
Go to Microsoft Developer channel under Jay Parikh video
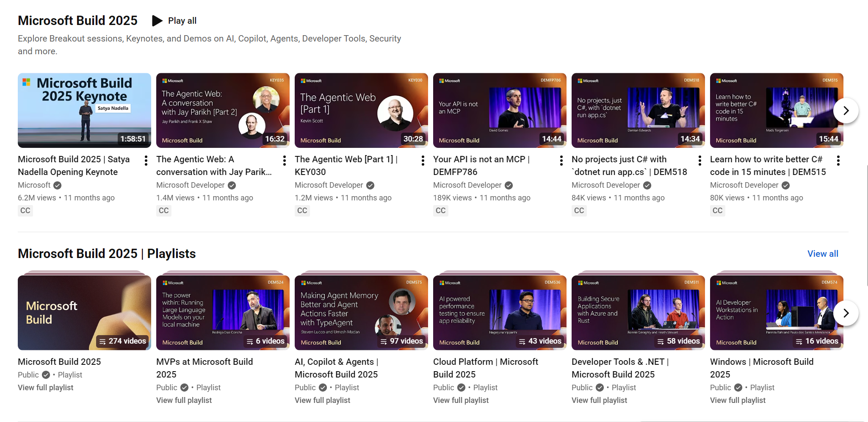pos(190,185)
